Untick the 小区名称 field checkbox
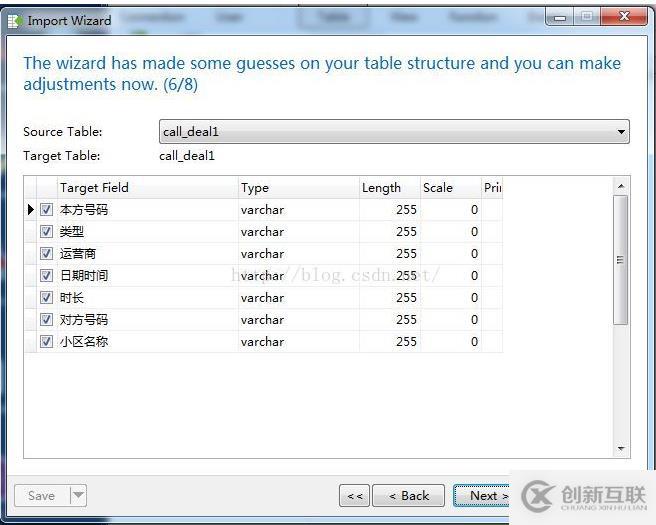This screenshot has height=525, width=656. click(x=46, y=342)
